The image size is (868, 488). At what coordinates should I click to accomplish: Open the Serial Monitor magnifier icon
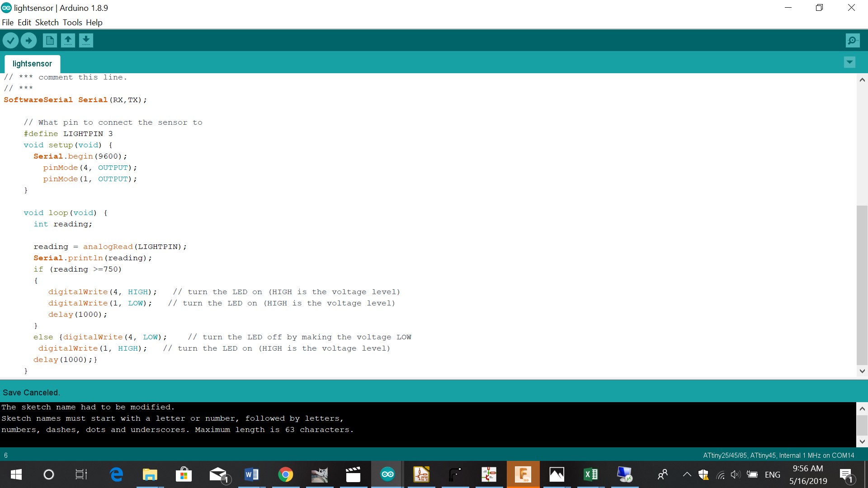(x=852, y=41)
